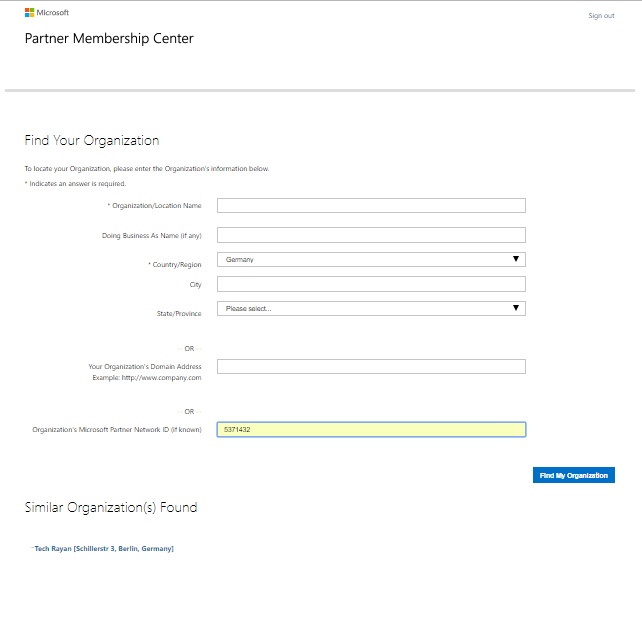Click the Organization's Domain Address field

(371, 366)
